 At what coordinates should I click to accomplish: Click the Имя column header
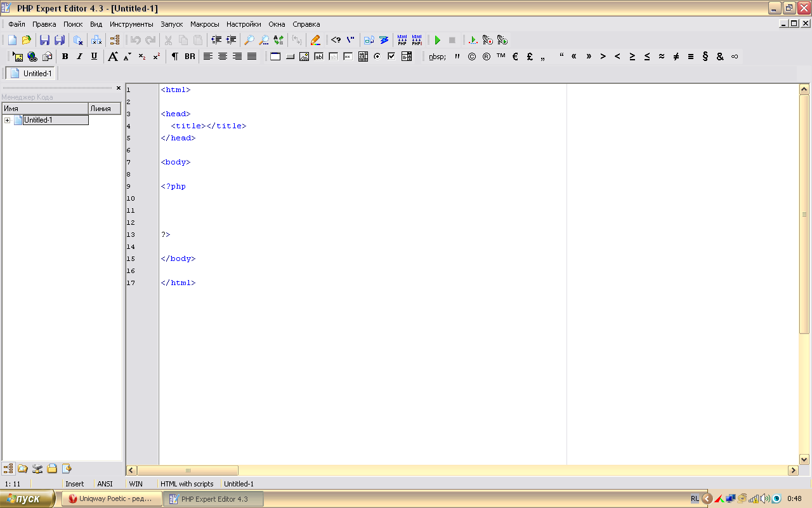tap(44, 109)
